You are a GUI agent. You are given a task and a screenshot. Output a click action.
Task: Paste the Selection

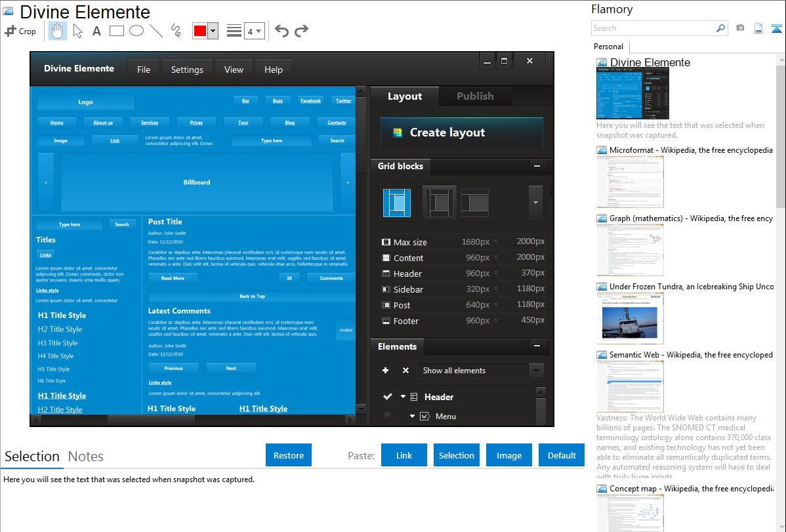click(x=456, y=455)
